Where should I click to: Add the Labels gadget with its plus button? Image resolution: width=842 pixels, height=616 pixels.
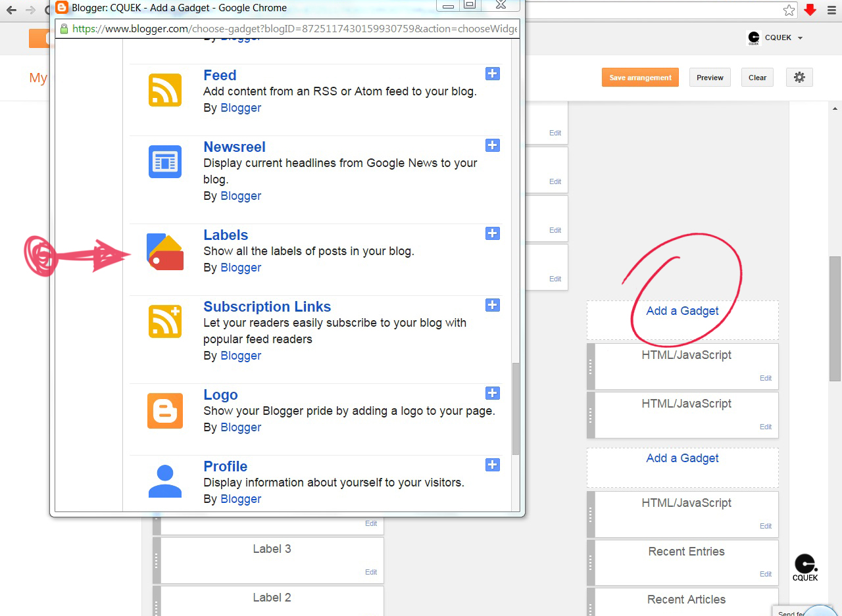[x=493, y=233]
